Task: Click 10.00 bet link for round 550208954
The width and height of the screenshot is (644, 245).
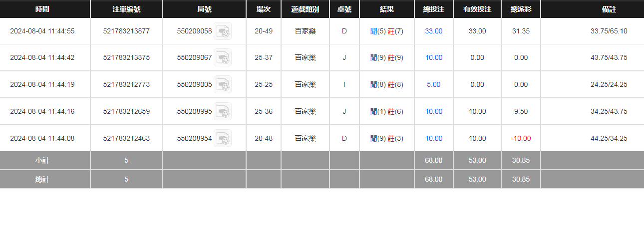Action: 433,139
